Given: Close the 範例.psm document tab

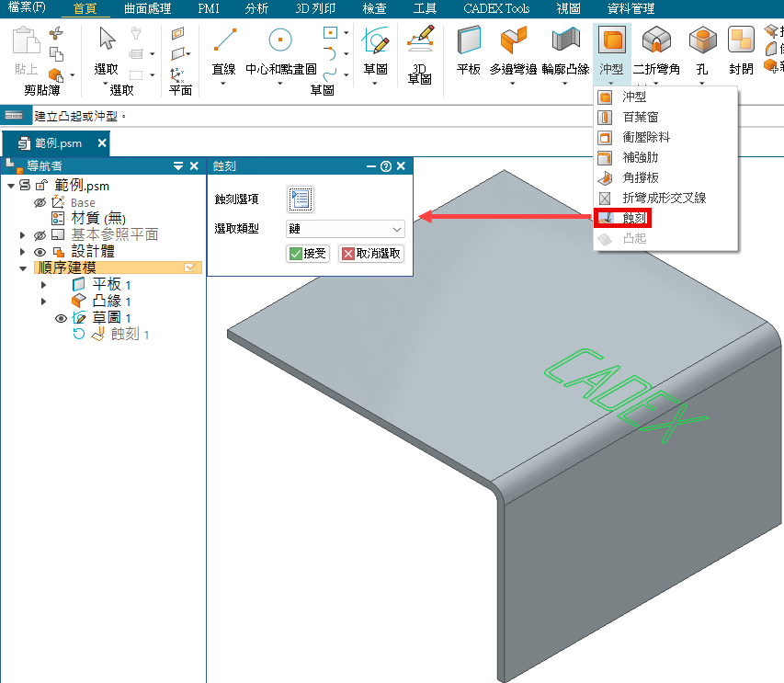Looking at the screenshot, I should [x=101, y=143].
